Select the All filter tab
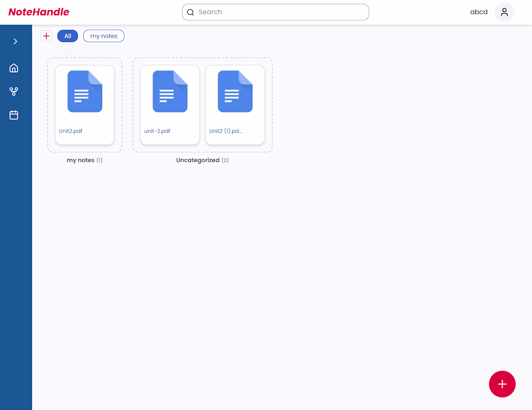This screenshot has height=410, width=532. 68,36
